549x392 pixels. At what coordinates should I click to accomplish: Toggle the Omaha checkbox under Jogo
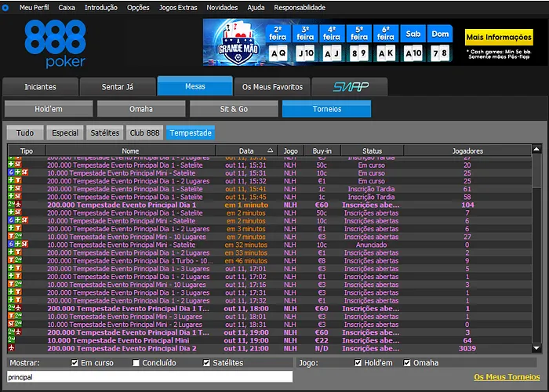click(407, 362)
